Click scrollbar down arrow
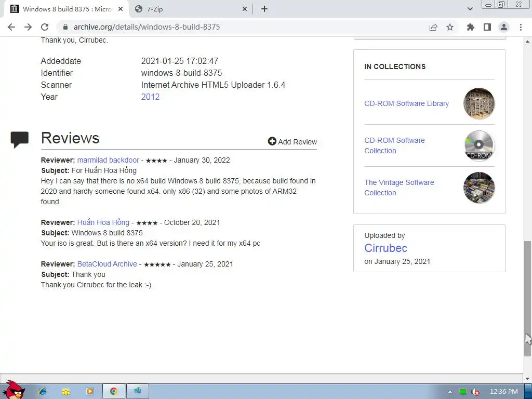The height and width of the screenshot is (399, 532). pos(528,379)
